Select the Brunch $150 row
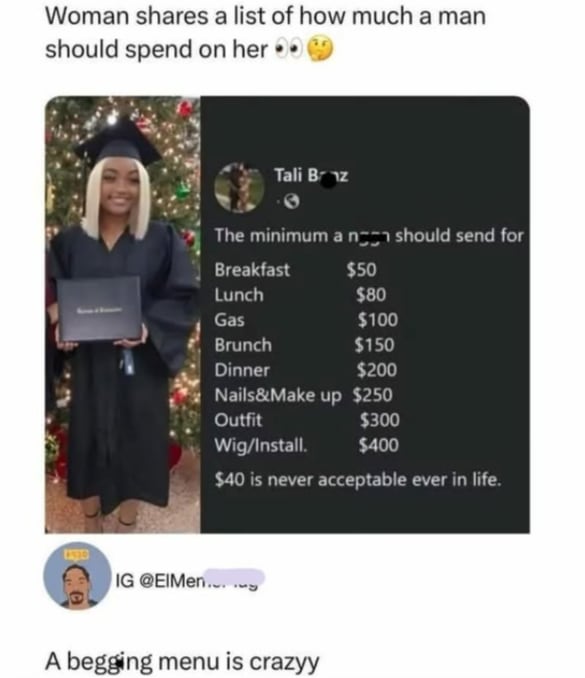Screen dimensions: 585x678 (305, 345)
